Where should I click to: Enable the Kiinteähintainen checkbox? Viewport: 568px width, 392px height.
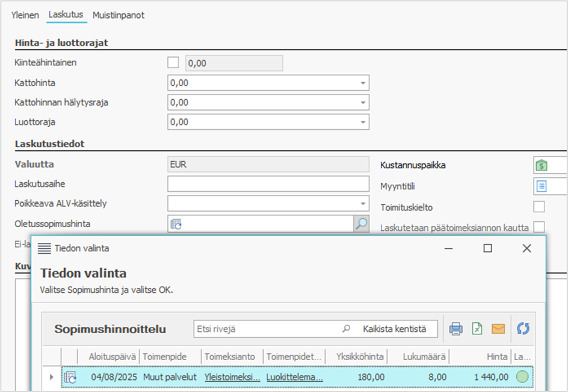(173, 62)
